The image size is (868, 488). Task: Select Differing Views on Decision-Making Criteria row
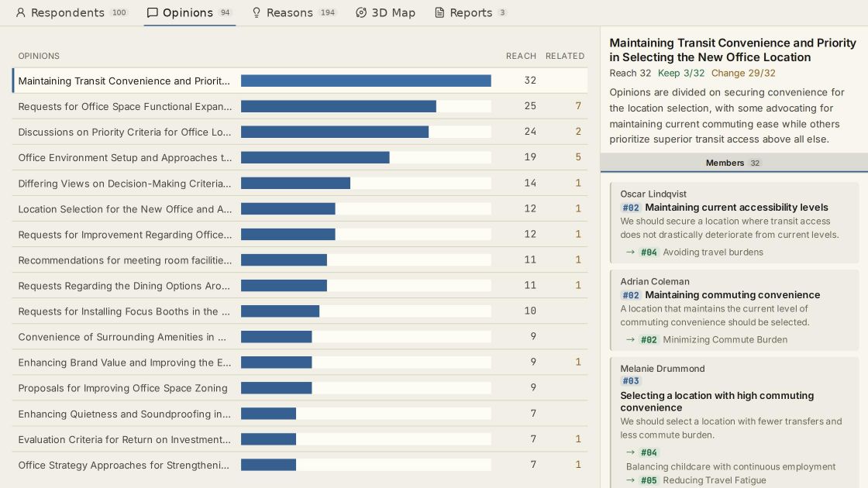(x=300, y=183)
